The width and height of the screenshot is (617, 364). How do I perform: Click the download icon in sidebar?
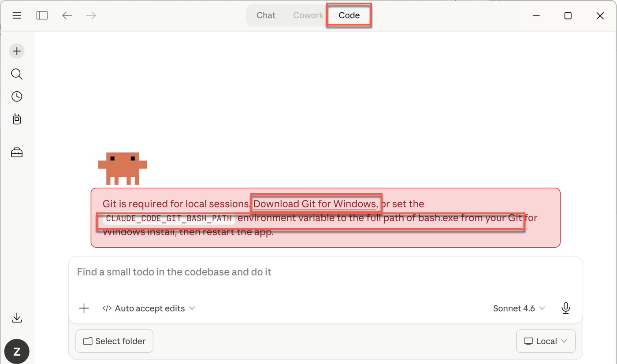tap(17, 318)
